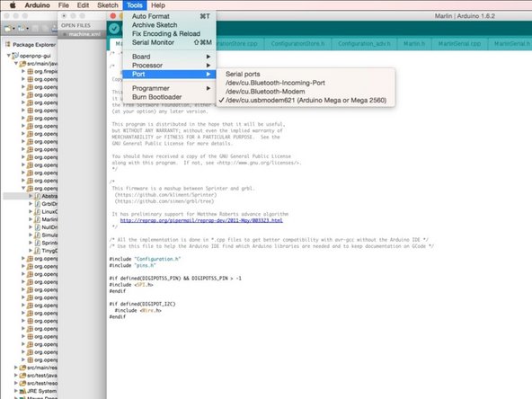Collapse the openpnp-gui project
This screenshot has width=532, height=399.
pyautogui.click(x=8, y=56)
